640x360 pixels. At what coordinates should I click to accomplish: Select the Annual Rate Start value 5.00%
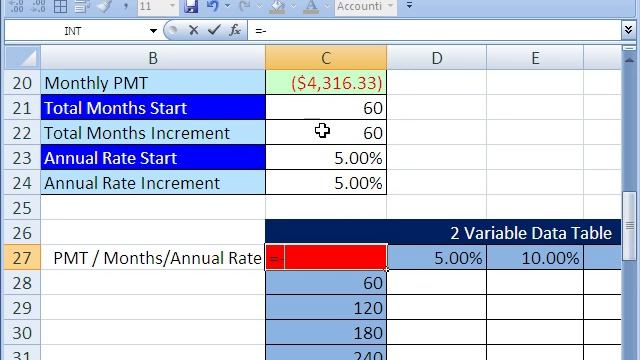click(x=326, y=158)
